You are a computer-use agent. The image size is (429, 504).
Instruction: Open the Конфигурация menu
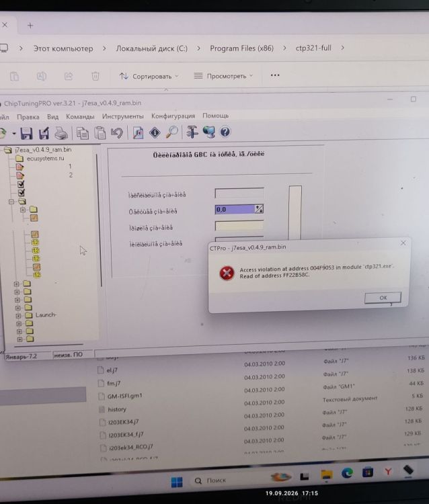(x=173, y=116)
